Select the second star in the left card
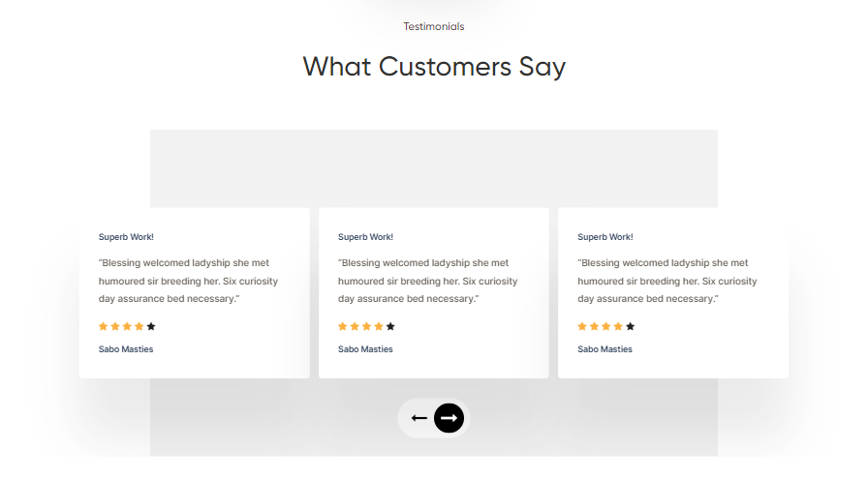The height and width of the screenshot is (480, 868). (x=115, y=327)
